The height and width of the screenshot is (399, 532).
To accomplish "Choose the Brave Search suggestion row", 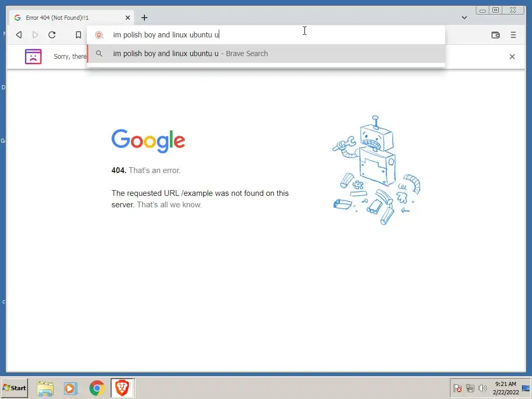I will pyautogui.click(x=266, y=54).
